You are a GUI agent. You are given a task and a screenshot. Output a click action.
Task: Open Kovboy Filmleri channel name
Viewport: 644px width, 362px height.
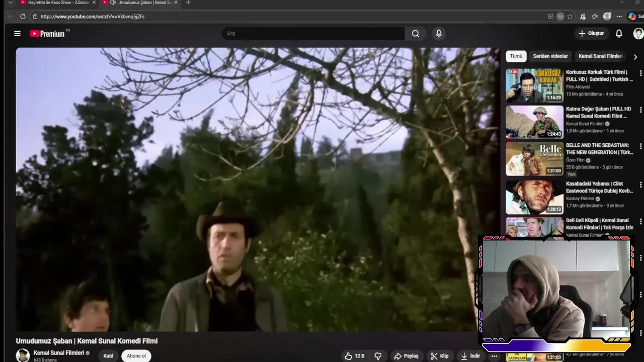click(580, 199)
